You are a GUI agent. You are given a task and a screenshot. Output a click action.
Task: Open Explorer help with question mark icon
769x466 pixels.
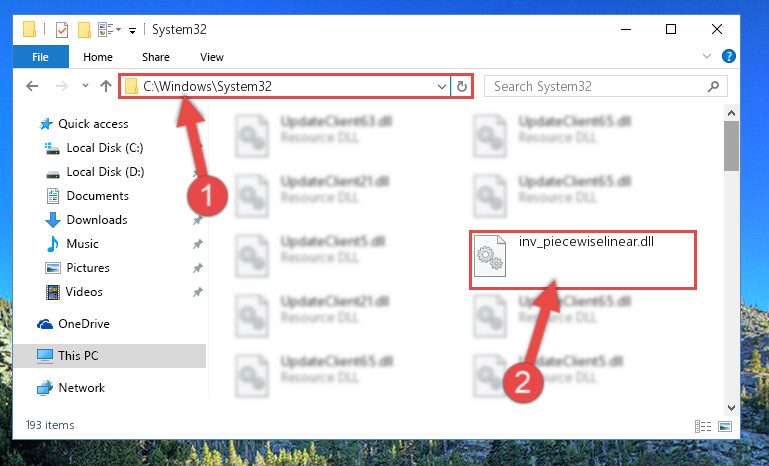[728, 56]
